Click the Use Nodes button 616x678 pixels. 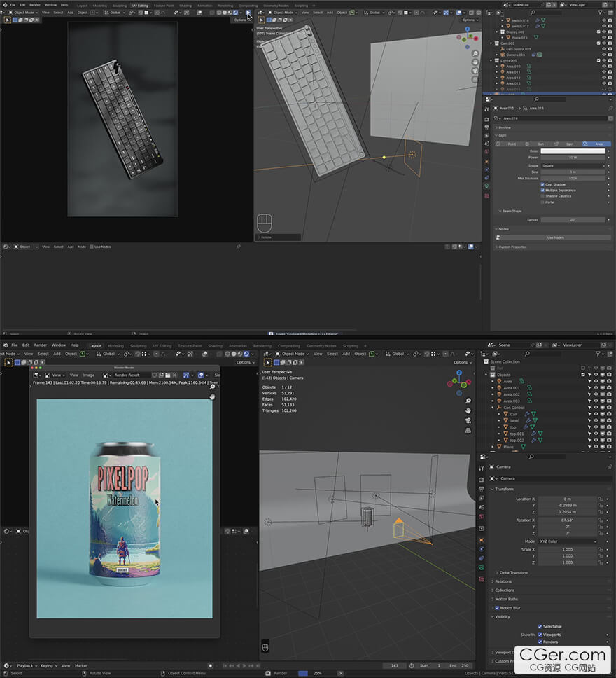click(555, 237)
